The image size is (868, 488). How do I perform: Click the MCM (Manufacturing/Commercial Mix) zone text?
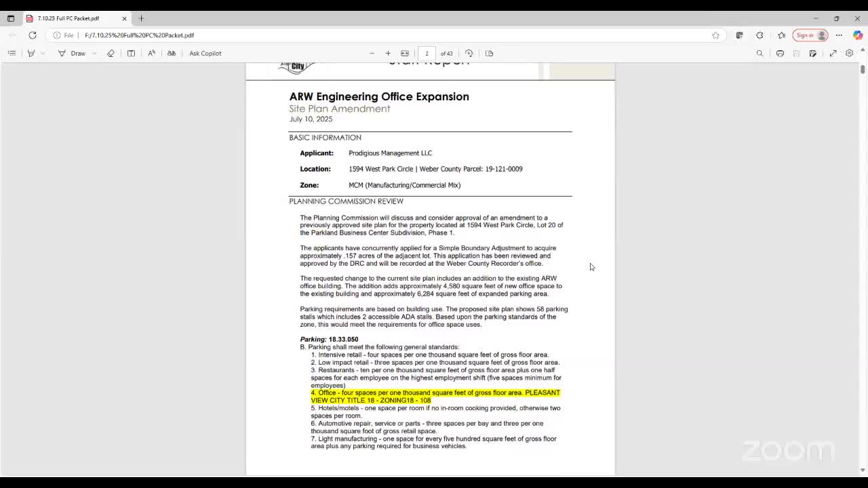point(404,185)
